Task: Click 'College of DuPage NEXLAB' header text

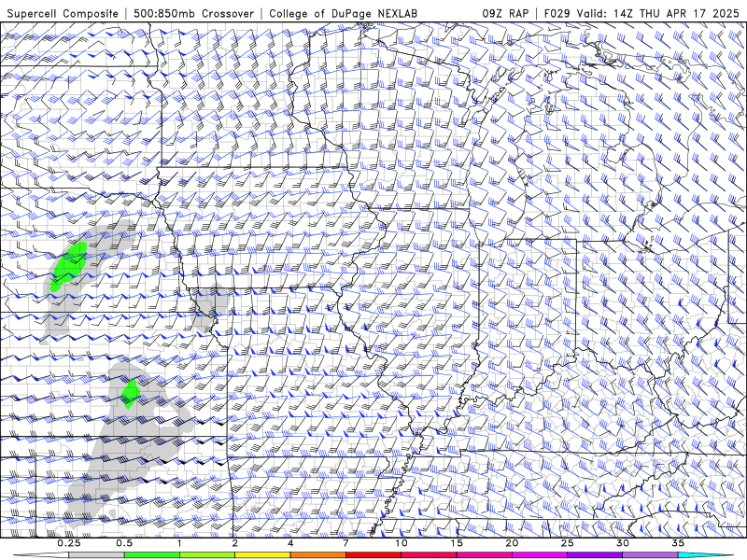Action: 343,14
